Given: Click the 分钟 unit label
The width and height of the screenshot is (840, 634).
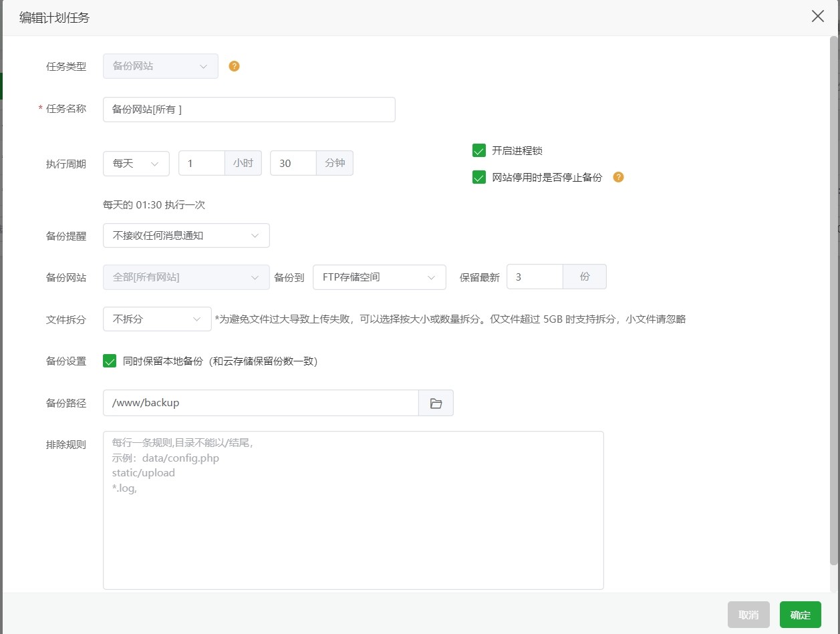Looking at the screenshot, I should [x=335, y=163].
